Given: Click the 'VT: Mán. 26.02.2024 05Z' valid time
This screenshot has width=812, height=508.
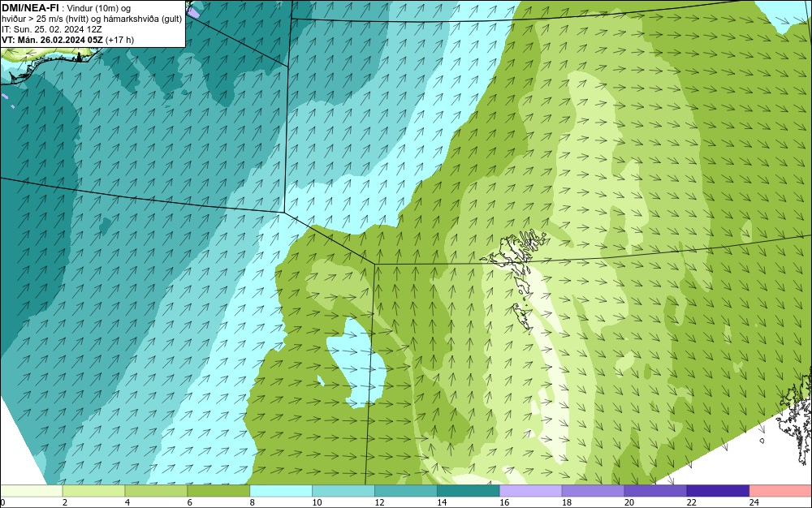Looking at the screenshot, I should (52, 40).
